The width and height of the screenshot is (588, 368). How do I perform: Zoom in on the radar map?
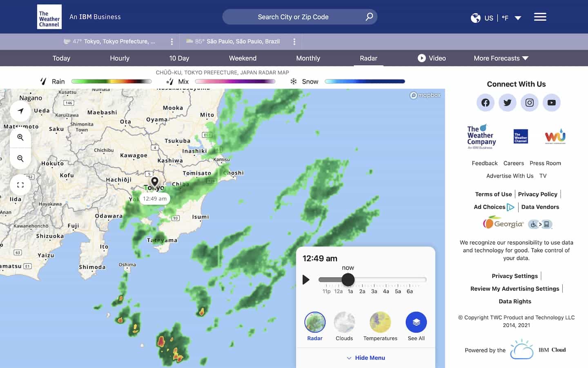(x=20, y=137)
